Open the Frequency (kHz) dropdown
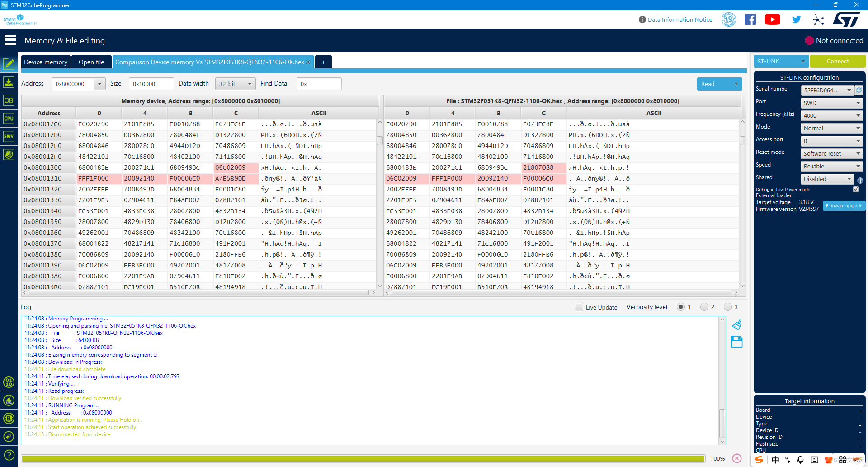The height and width of the screenshot is (467, 868). 832,115
